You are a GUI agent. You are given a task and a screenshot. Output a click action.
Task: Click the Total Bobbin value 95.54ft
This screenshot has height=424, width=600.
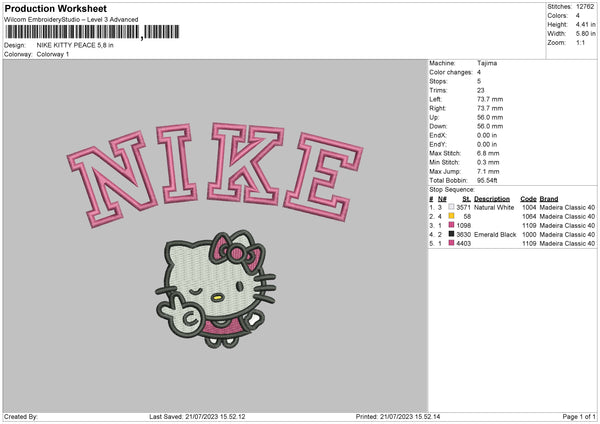tap(487, 181)
